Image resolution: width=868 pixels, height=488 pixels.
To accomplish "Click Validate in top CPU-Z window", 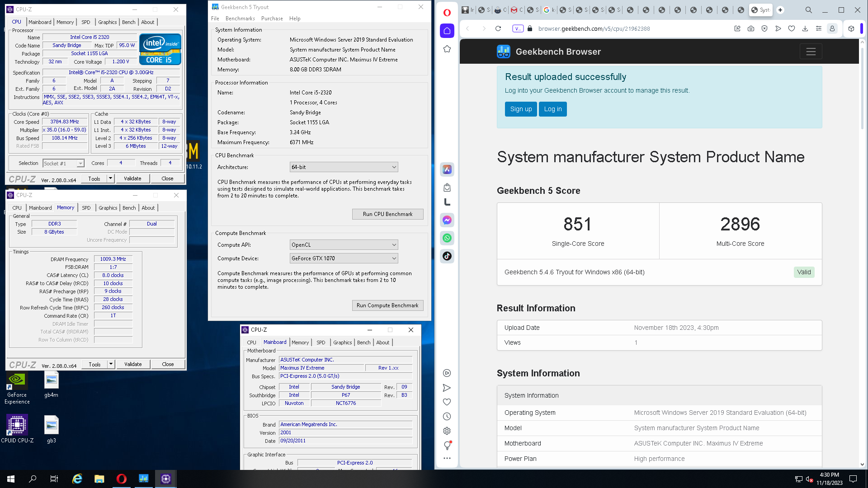I will click(132, 178).
